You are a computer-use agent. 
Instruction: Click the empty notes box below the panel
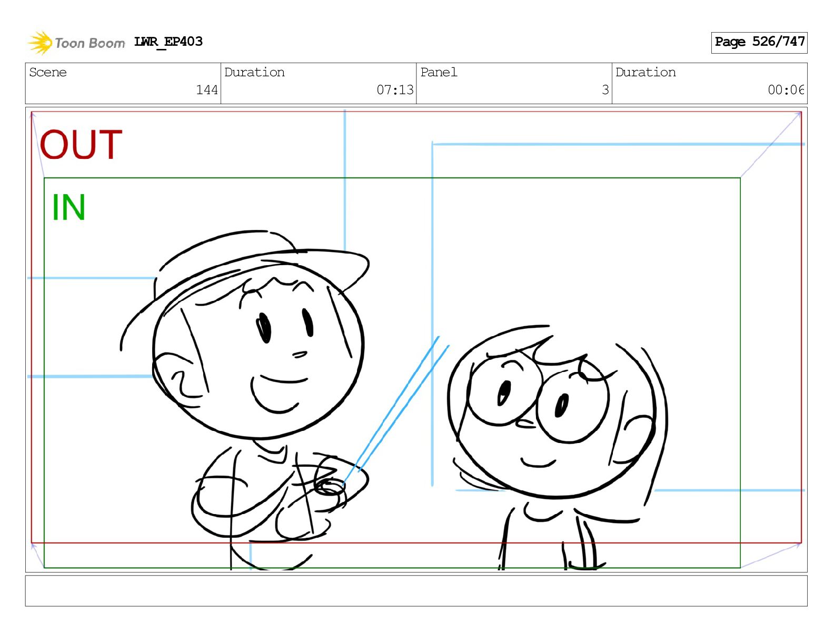(416, 590)
